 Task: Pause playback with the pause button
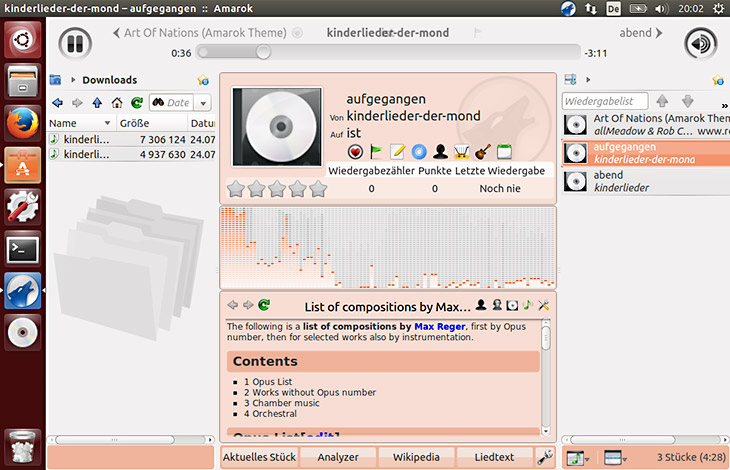(x=75, y=43)
